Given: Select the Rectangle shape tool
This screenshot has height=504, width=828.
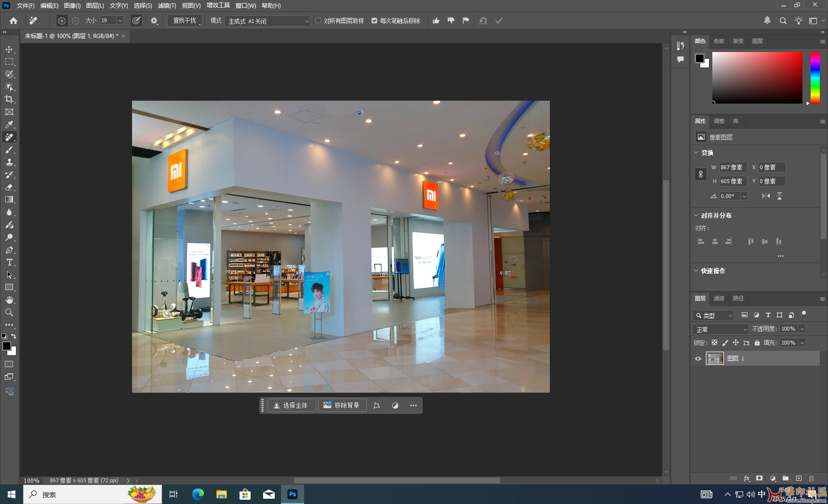Looking at the screenshot, I should tap(9, 287).
